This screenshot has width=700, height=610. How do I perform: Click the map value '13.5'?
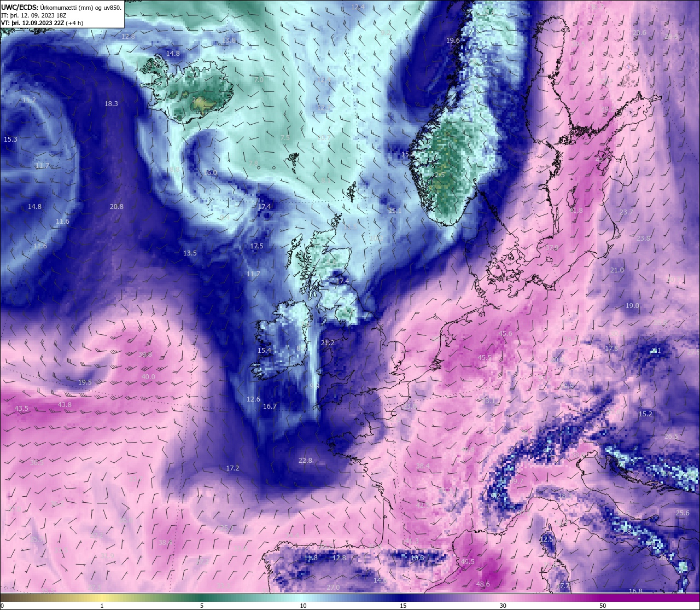pos(190,253)
